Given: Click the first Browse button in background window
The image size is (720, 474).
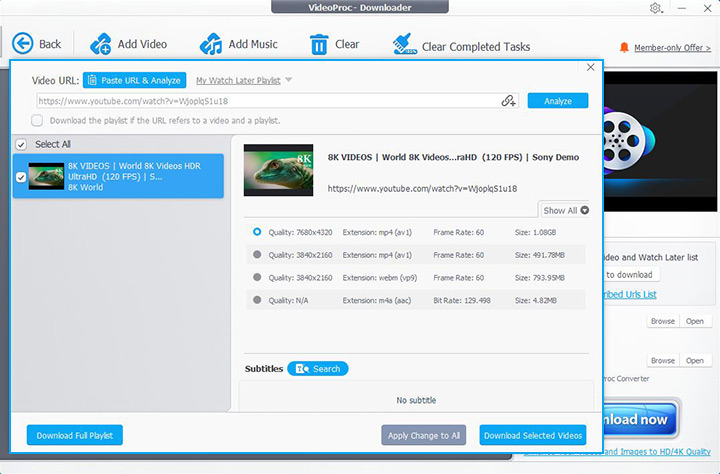Looking at the screenshot, I should [x=663, y=321].
